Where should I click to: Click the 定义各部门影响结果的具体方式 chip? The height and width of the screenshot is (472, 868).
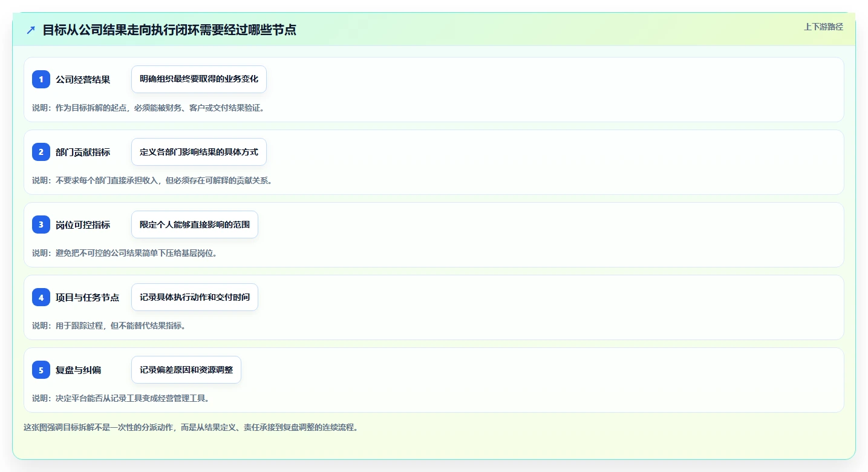point(199,152)
